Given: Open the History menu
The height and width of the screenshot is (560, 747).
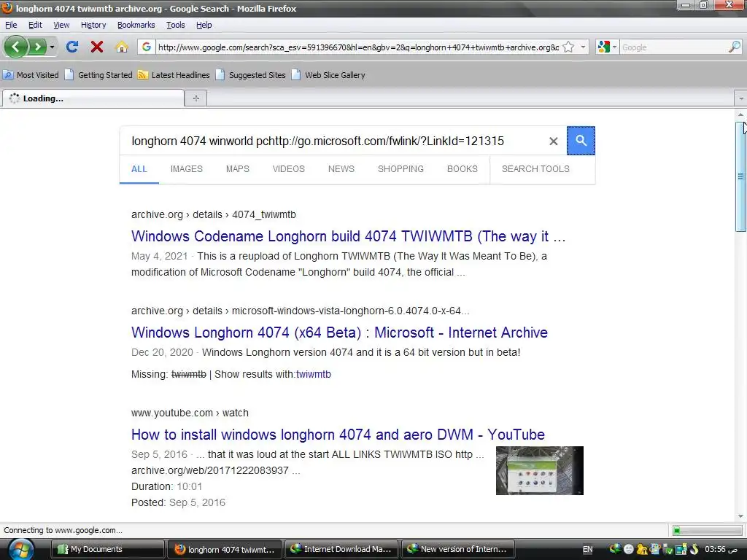Looking at the screenshot, I should [93, 25].
